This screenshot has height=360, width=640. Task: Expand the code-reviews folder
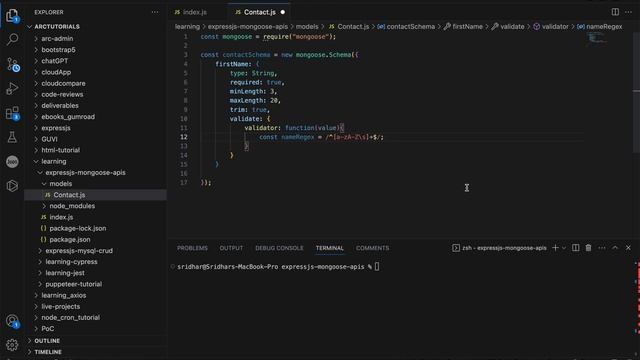coord(96,94)
